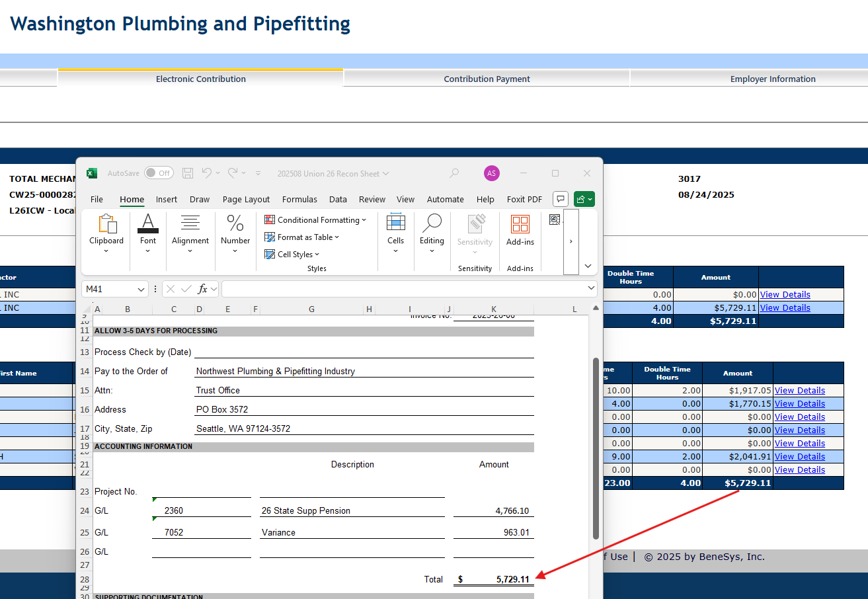Switch to the Automate ribbon tab
This screenshot has width=868, height=599.
point(446,199)
